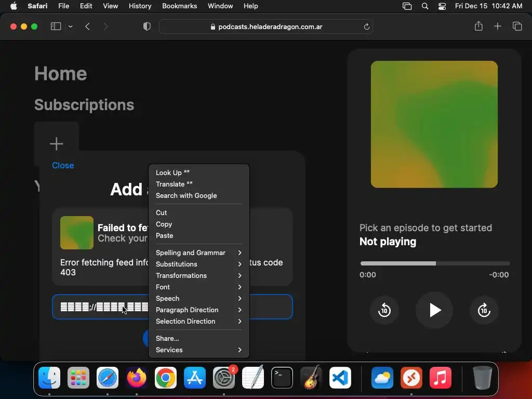
Task: Expand Services submenu
Action: click(x=199, y=350)
